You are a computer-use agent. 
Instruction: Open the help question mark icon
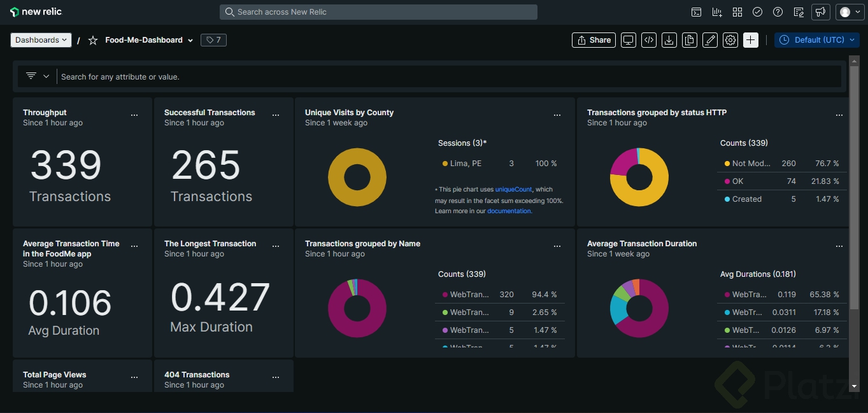[x=778, y=12]
